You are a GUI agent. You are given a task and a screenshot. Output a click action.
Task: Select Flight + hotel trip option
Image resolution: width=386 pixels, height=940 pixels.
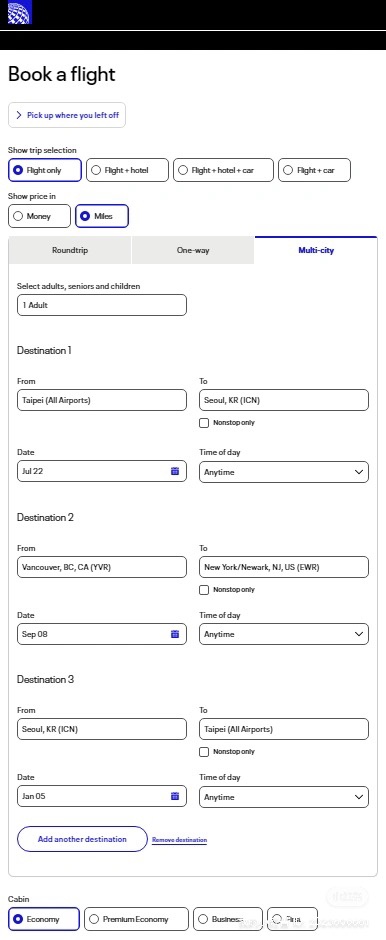point(127,170)
